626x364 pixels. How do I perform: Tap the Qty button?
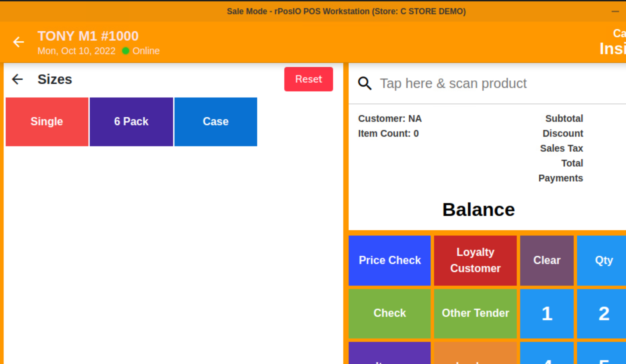602,260
